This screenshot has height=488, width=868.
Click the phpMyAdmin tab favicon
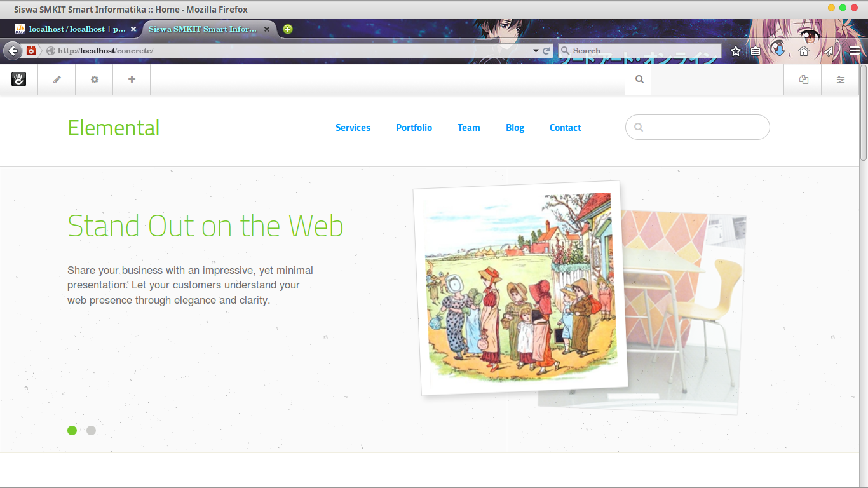20,29
